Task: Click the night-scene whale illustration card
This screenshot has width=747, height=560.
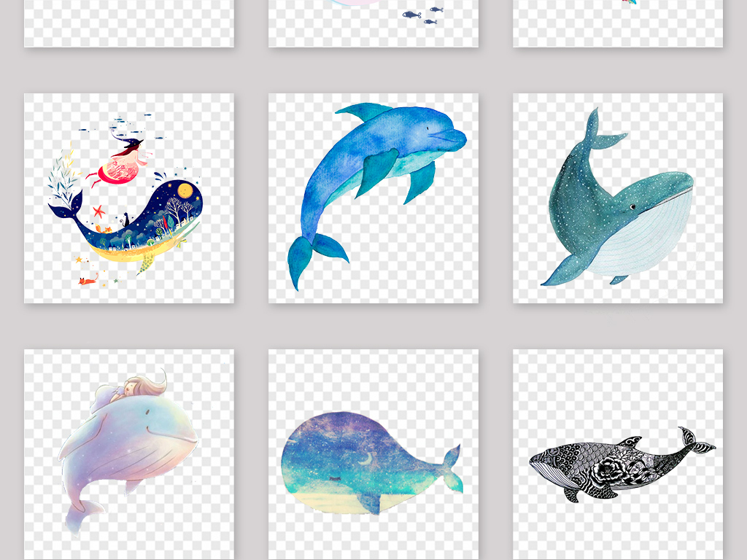Action: (x=129, y=198)
